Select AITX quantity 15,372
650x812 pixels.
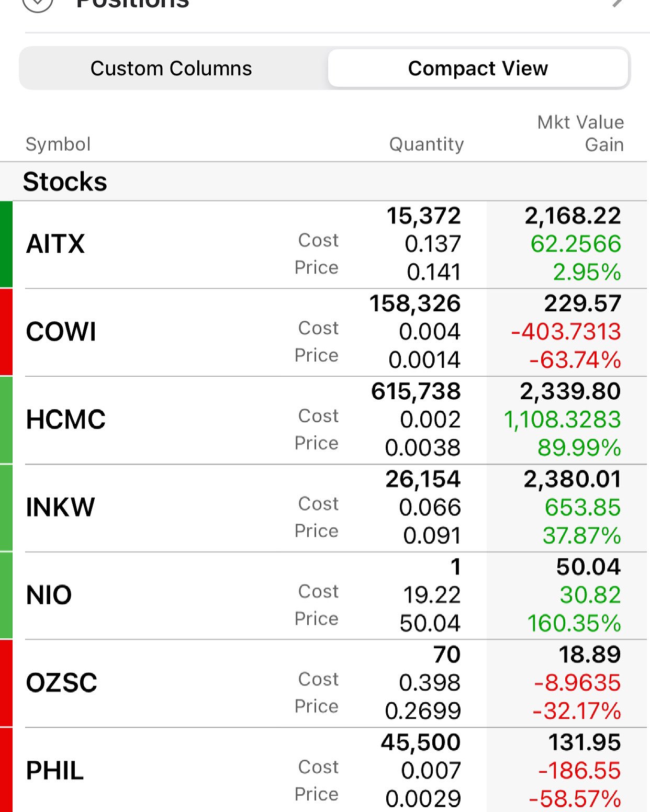pyautogui.click(x=423, y=216)
